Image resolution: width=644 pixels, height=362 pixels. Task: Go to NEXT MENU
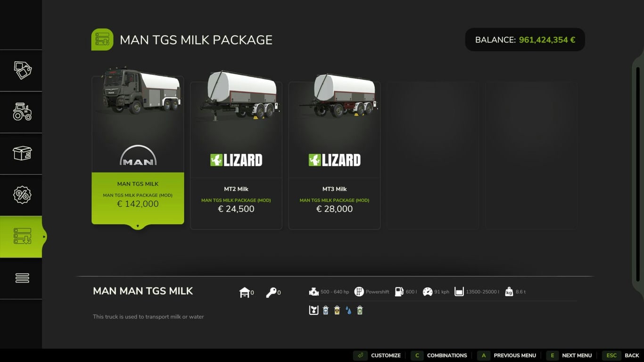[570, 355]
